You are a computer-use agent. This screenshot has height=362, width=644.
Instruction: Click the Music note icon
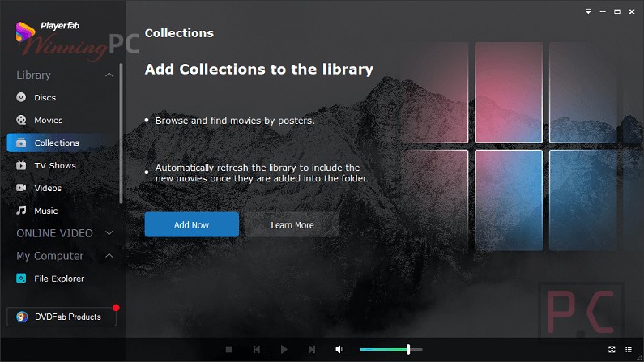21,210
